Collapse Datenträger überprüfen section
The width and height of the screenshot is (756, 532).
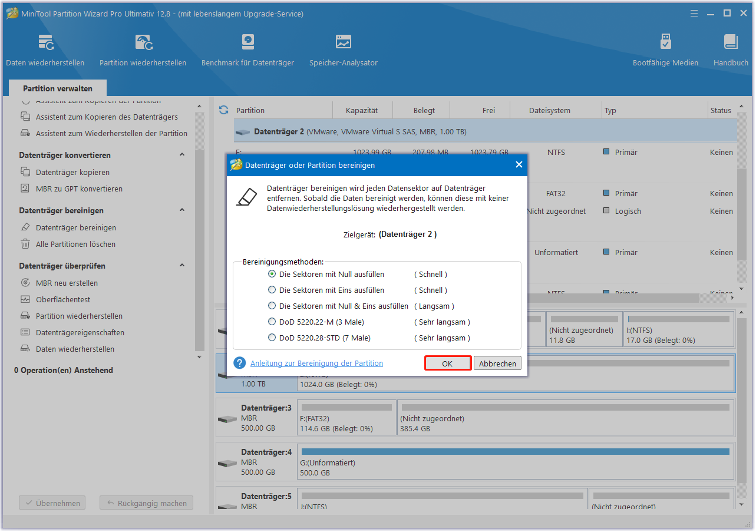182,266
